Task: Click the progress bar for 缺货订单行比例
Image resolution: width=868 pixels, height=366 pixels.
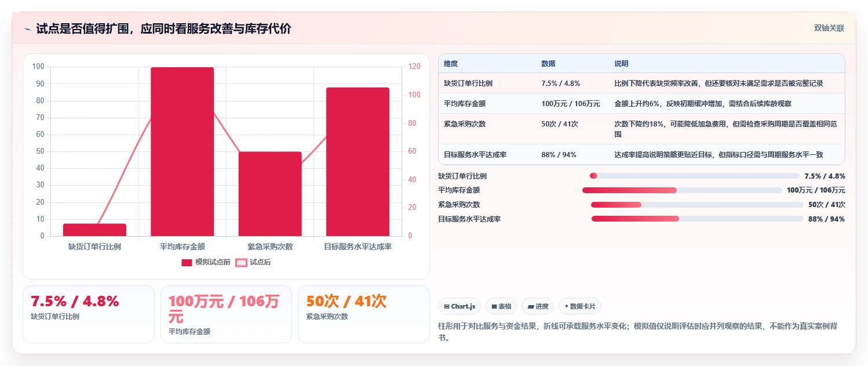Action: pos(694,176)
